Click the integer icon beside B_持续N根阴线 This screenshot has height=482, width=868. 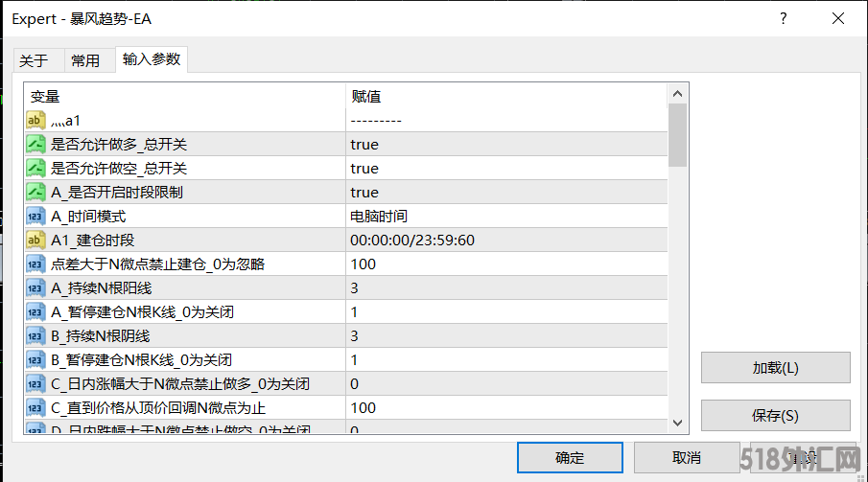[x=35, y=335]
